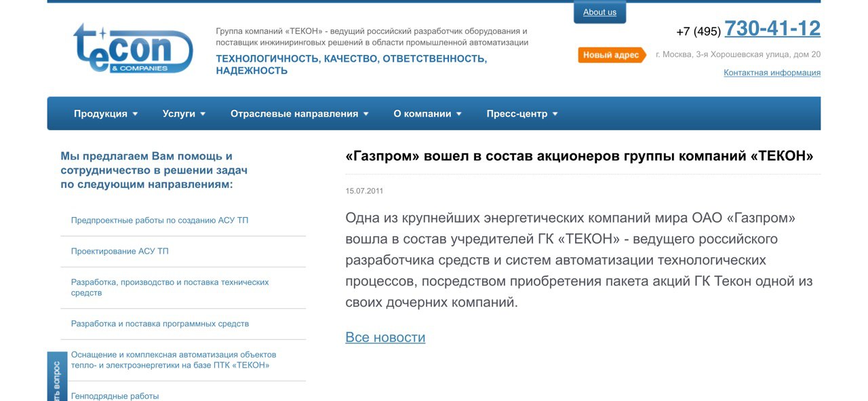Click the 'Мы предлагаем Вам помощь' heading
Viewport: 868px width, 401px height.
(x=154, y=170)
